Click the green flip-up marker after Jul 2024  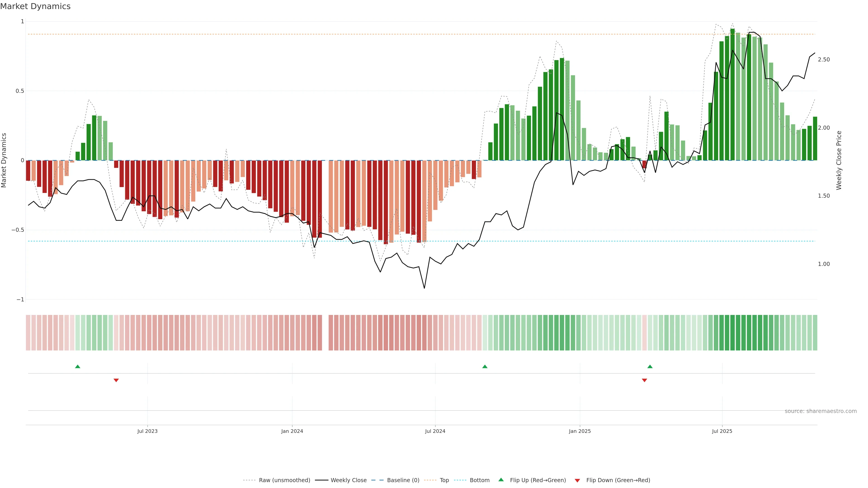[485, 366]
